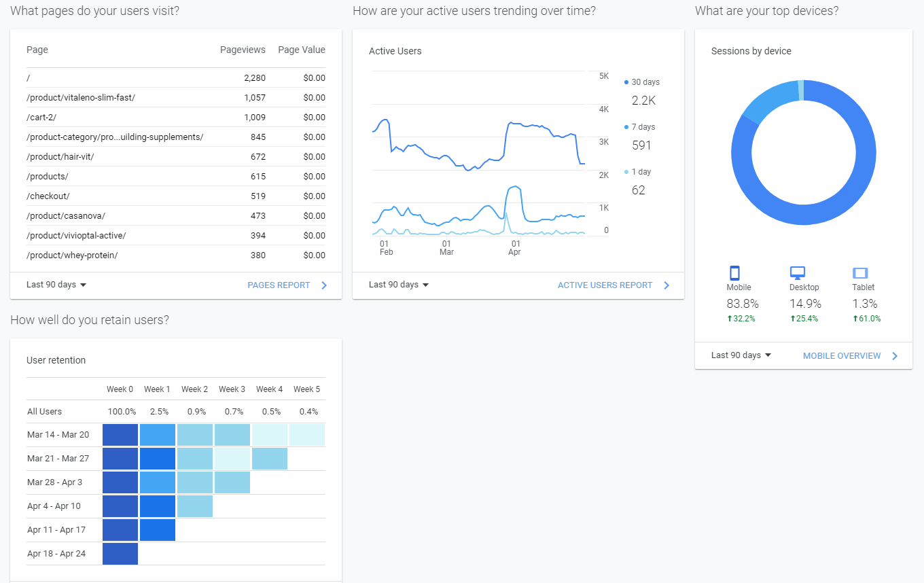The image size is (924, 583).
Task: Select the /product/casanova/ row
Action: tap(176, 215)
